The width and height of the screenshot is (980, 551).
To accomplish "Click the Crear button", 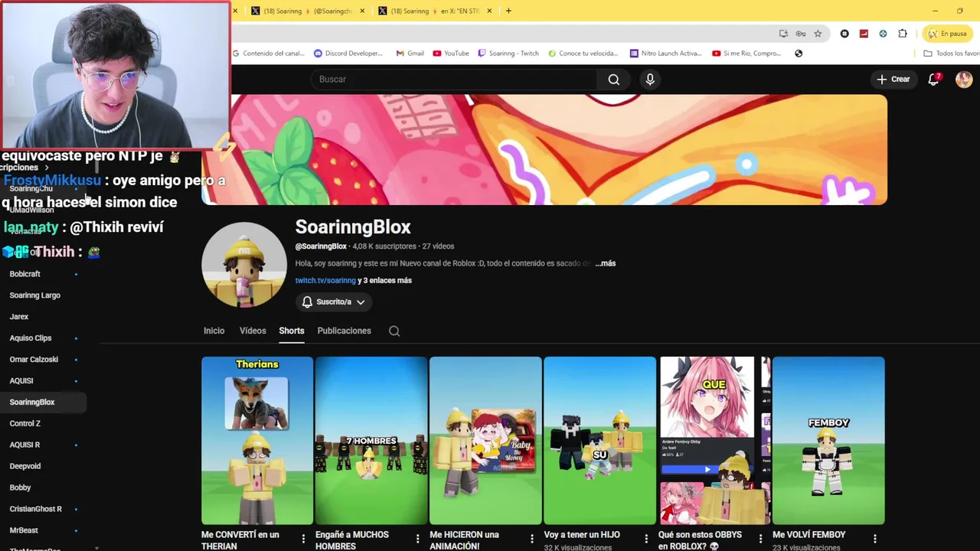I will point(893,80).
